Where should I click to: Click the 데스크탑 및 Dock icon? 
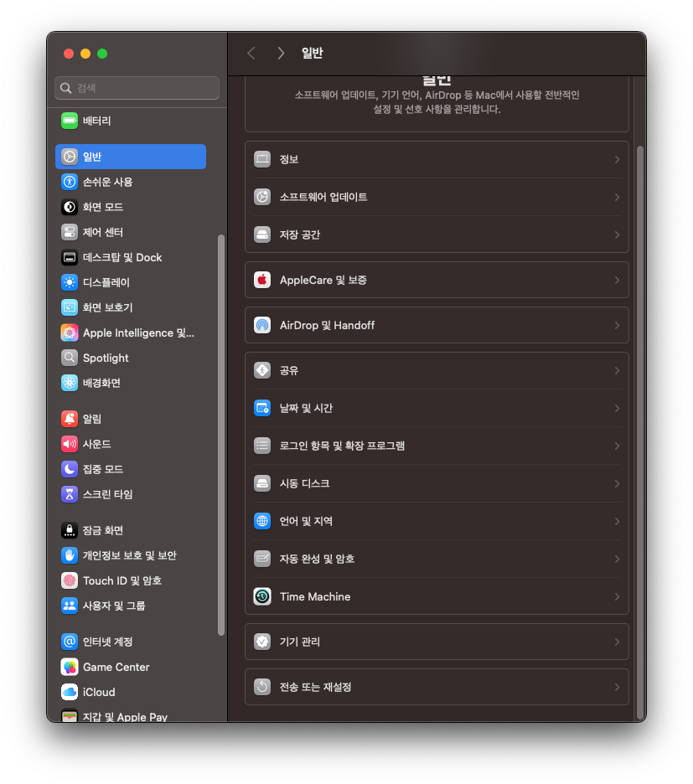pyautogui.click(x=70, y=257)
